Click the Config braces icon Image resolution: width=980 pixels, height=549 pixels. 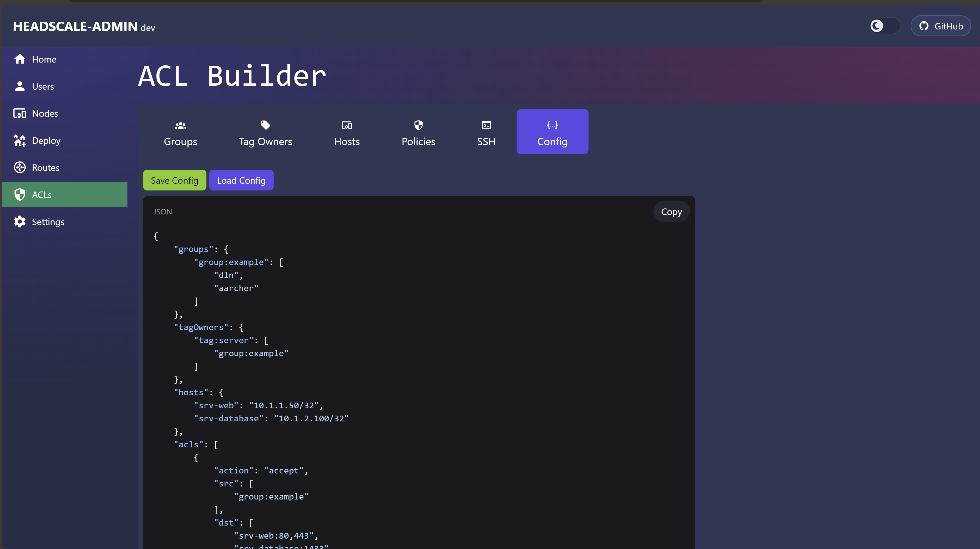(x=552, y=125)
